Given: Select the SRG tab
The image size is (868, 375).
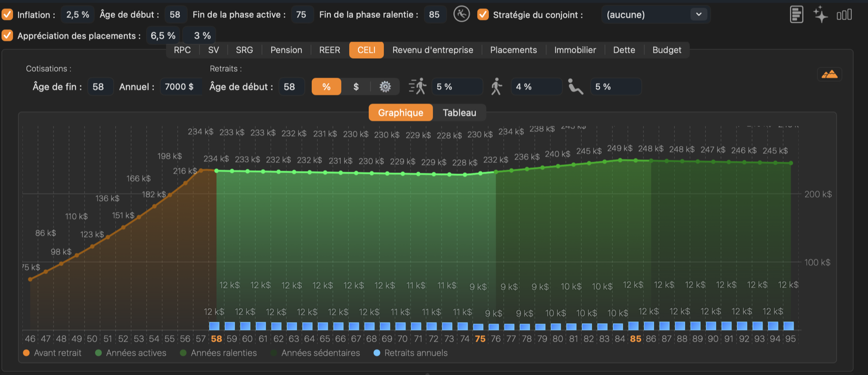Looking at the screenshot, I should tap(245, 50).
